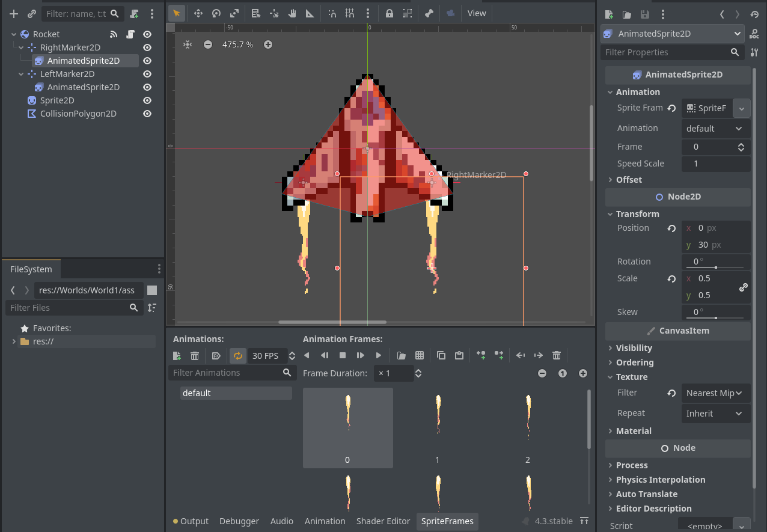Open sprite frames from a sprite sheet grid icon

tap(419, 355)
